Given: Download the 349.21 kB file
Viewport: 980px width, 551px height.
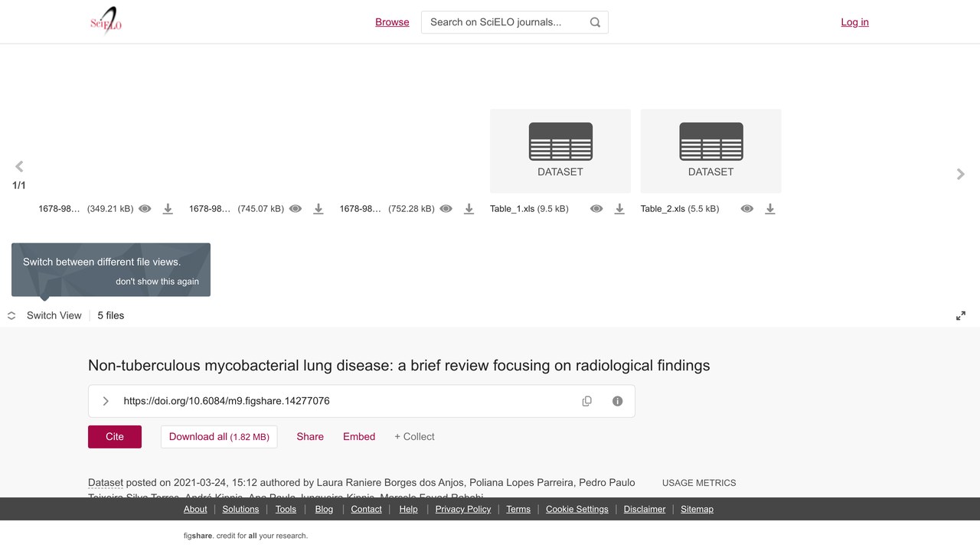Looking at the screenshot, I should click(x=168, y=209).
